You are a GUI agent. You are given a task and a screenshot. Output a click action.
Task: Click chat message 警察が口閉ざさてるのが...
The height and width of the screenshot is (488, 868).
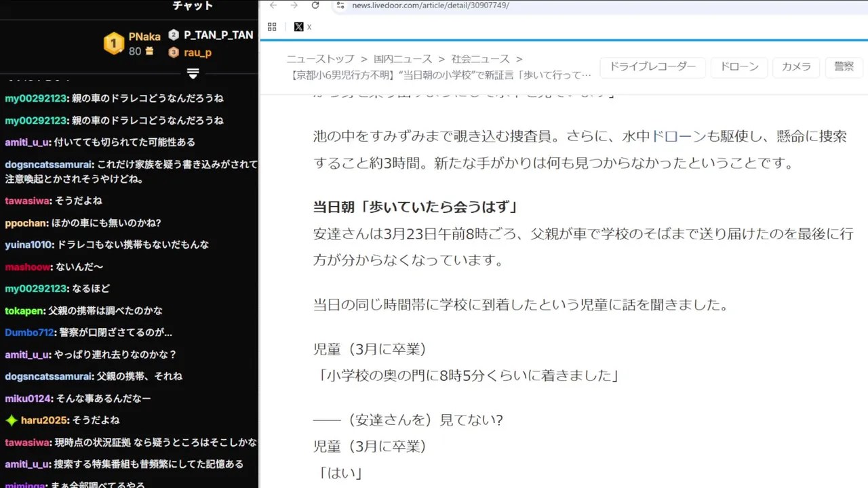[116, 333]
